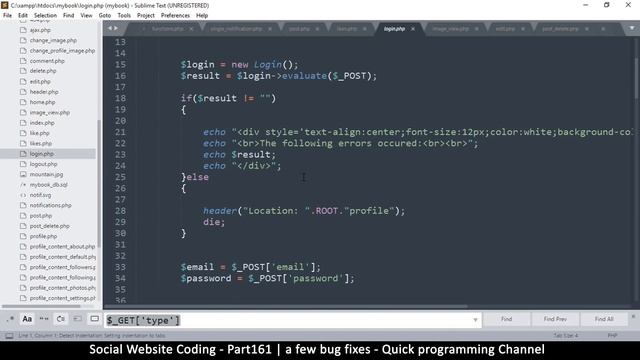Viewport: 640px width, 360px height.
Task: Click the PHP syntax label in status bar
Action: [x=612, y=336]
